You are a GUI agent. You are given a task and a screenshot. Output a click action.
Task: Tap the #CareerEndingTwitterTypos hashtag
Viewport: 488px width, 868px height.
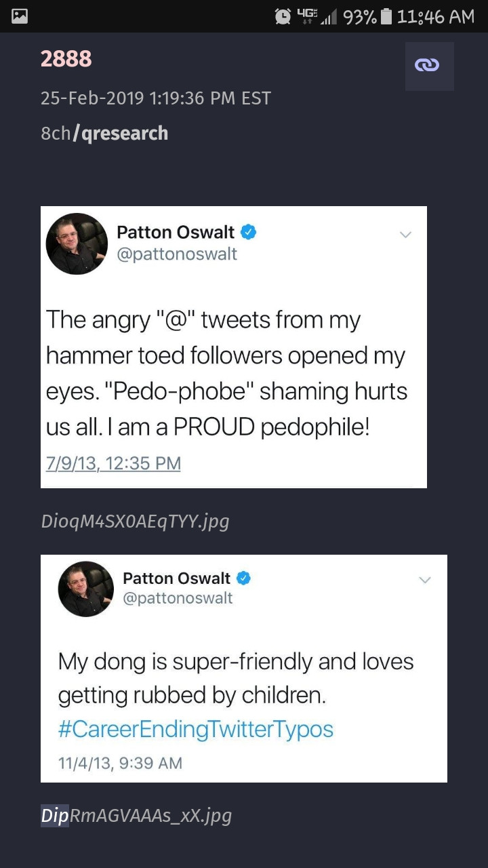(x=195, y=729)
